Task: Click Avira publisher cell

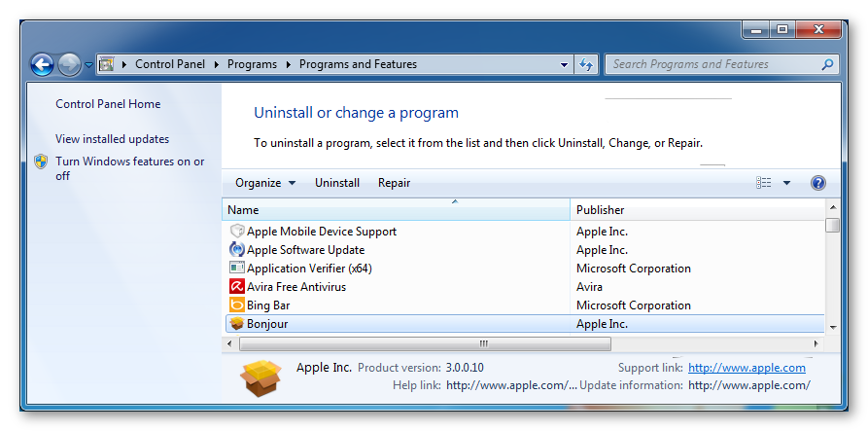Action: (589, 287)
